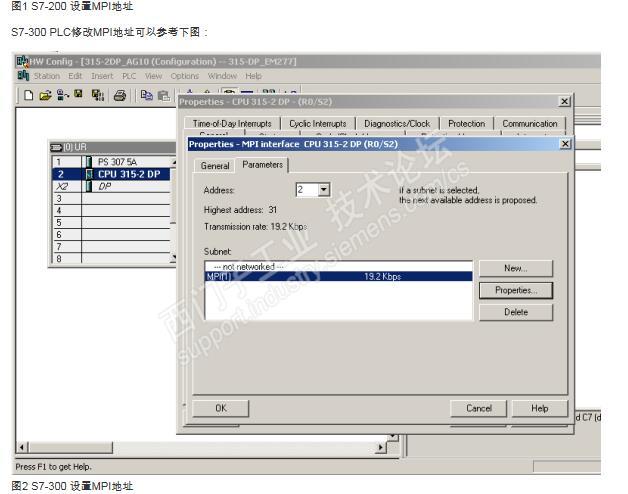Viewport: 628px width, 494px height.
Task: Close the CPU 315-2 DP properties dialog
Action: coord(564,101)
